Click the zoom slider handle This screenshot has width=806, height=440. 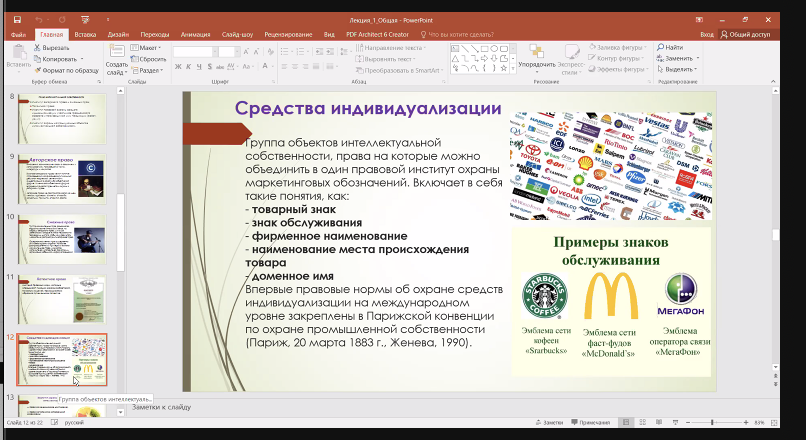tap(712, 422)
